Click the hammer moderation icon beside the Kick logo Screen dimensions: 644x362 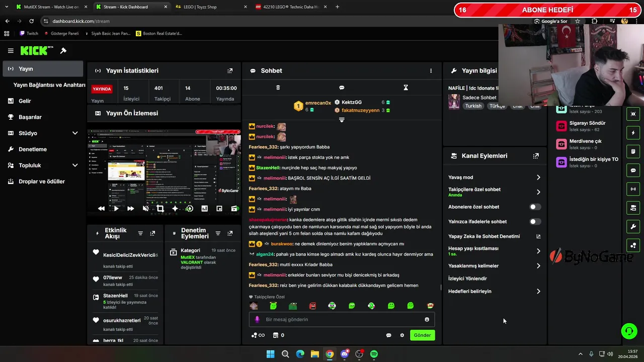63,51
